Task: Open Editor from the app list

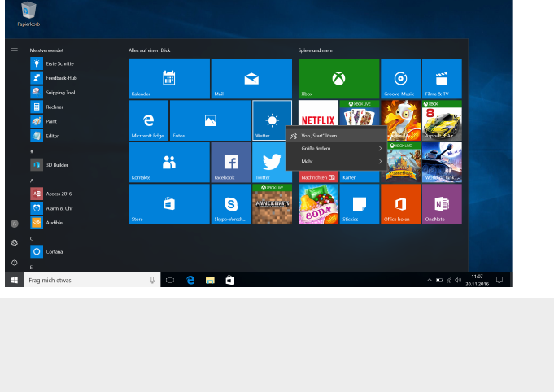Action: 44,136
